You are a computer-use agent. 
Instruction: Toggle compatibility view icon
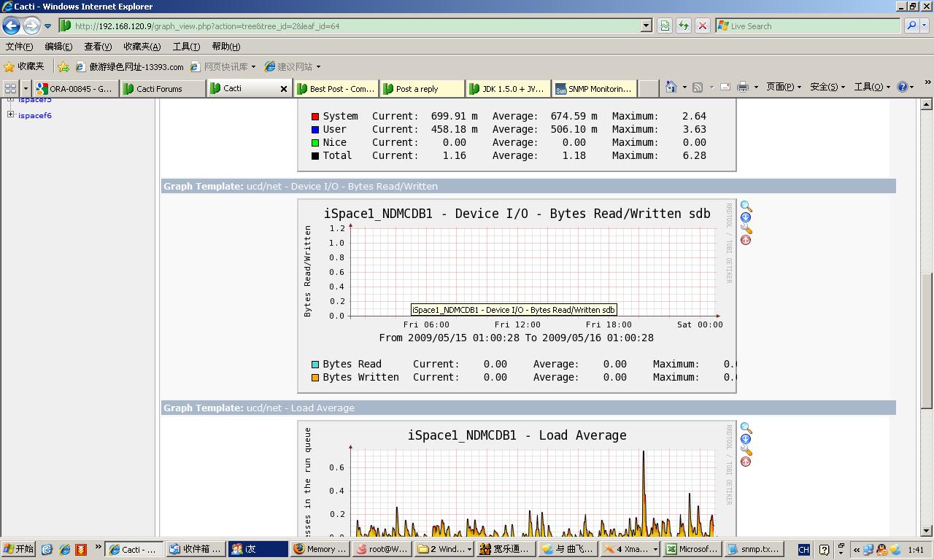tap(665, 26)
